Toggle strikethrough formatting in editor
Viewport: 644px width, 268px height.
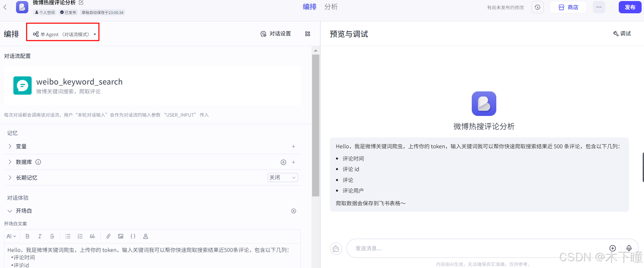click(x=52, y=236)
